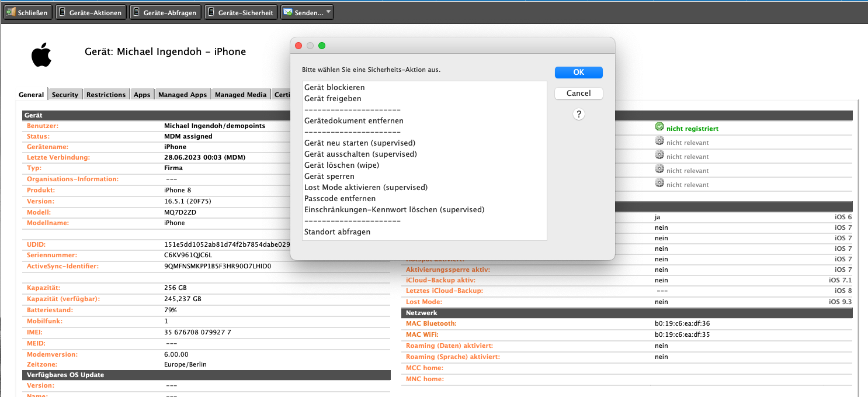
Task: Click the Apple logo device icon
Action: point(41,55)
